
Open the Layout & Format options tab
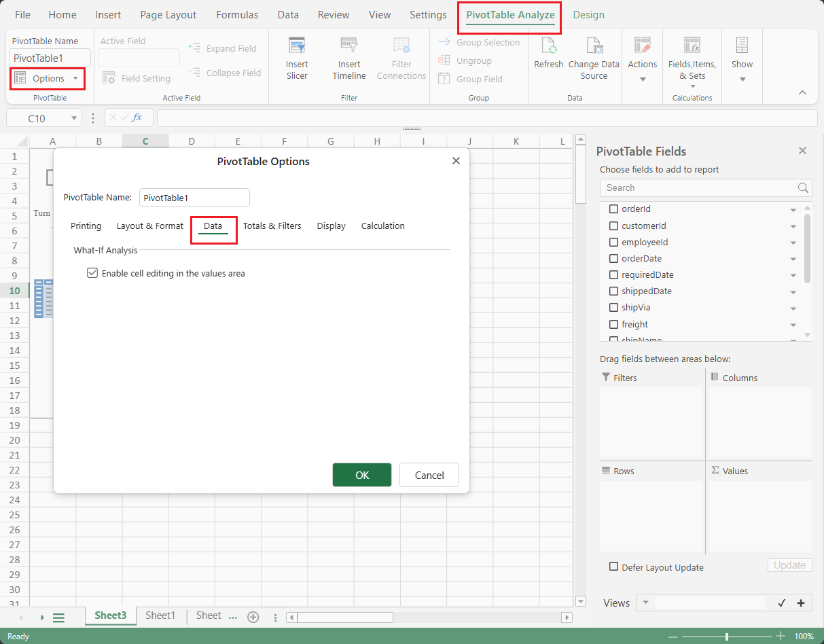click(150, 226)
